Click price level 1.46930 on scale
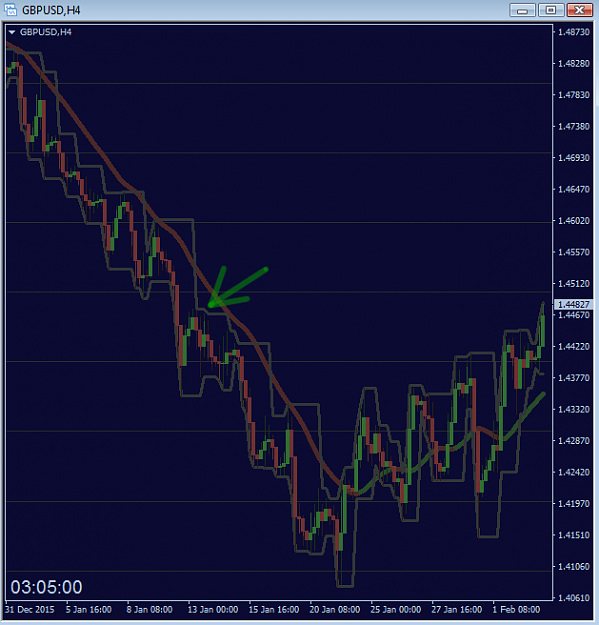 pyautogui.click(x=573, y=158)
